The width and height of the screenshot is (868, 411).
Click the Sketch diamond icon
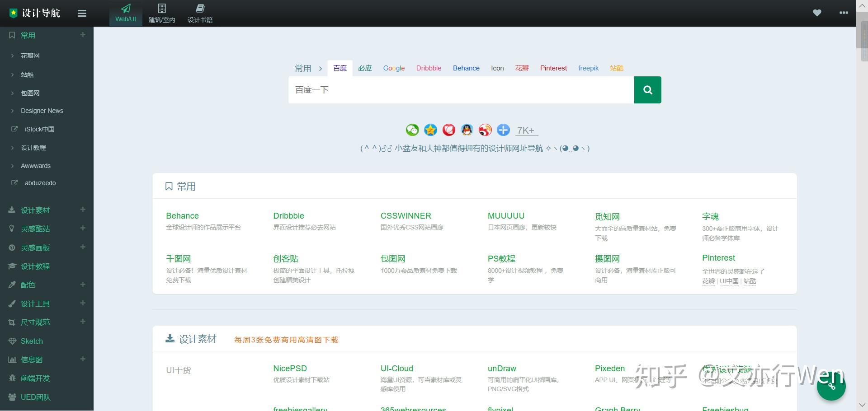point(12,341)
